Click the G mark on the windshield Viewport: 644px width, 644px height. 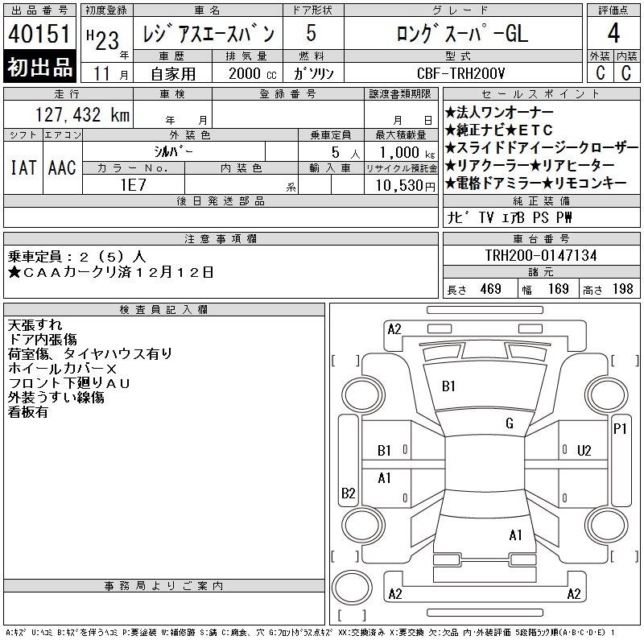509,423
